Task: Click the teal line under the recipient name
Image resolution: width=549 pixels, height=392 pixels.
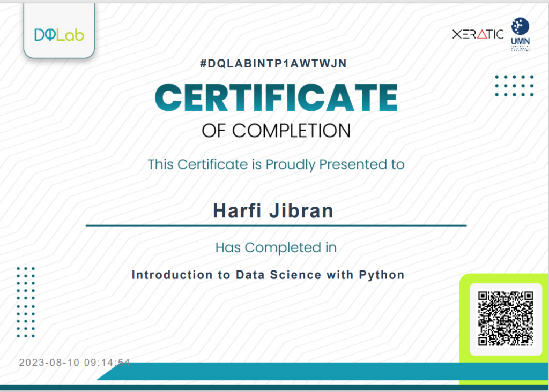Action: click(x=276, y=226)
